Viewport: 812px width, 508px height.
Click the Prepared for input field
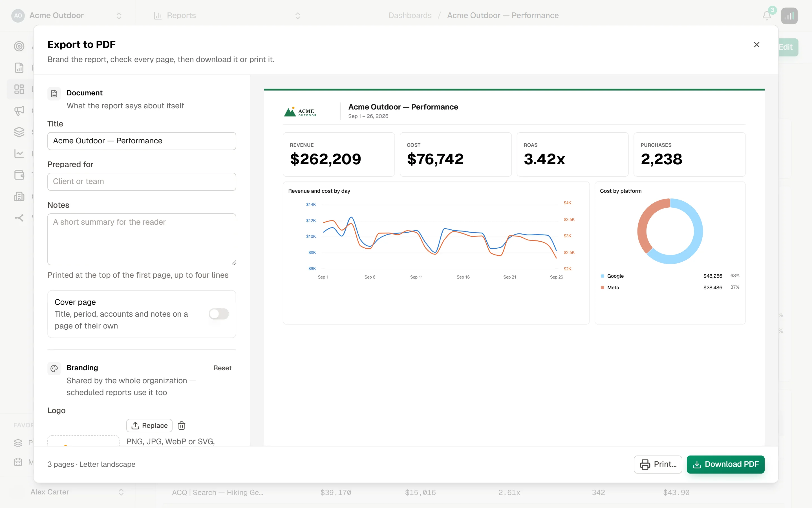tap(142, 181)
